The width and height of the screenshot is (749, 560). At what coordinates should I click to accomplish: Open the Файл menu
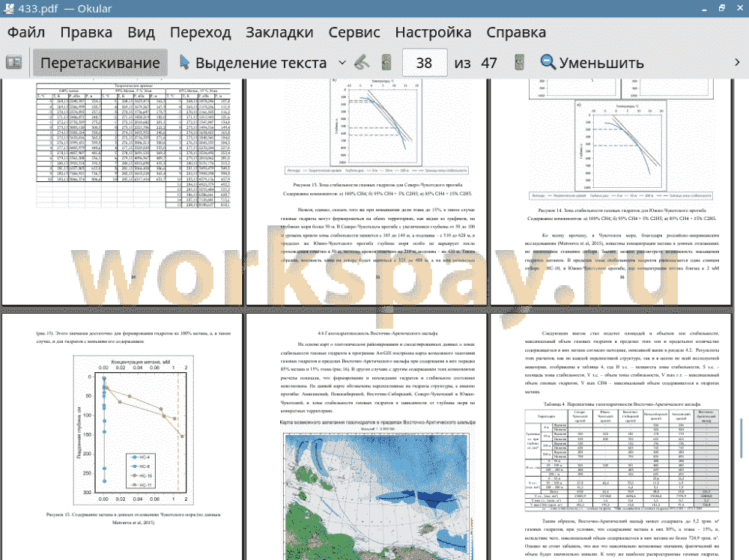[26, 32]
